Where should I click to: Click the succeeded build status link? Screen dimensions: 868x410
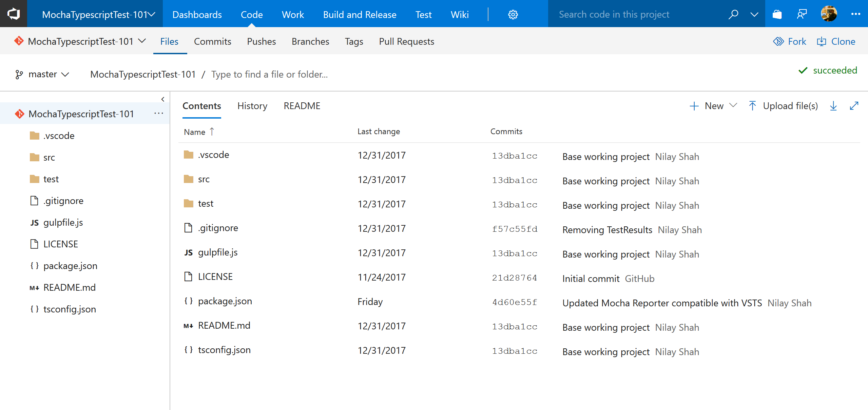pos(828,70)
